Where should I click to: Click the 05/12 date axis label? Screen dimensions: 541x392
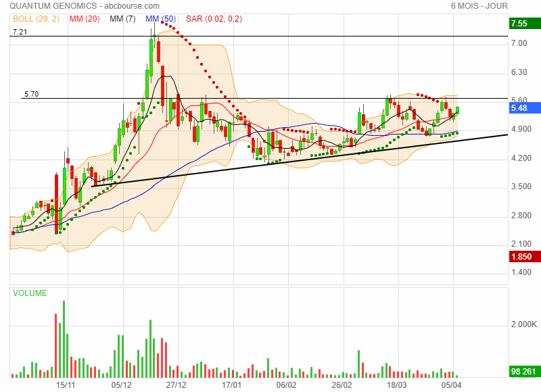pos(121,385)
